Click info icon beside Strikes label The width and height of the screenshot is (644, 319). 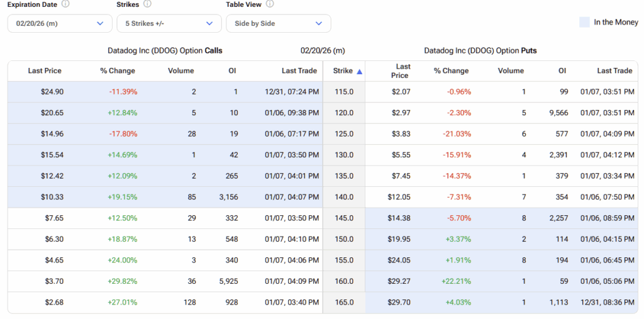click(x=147, y=4)
